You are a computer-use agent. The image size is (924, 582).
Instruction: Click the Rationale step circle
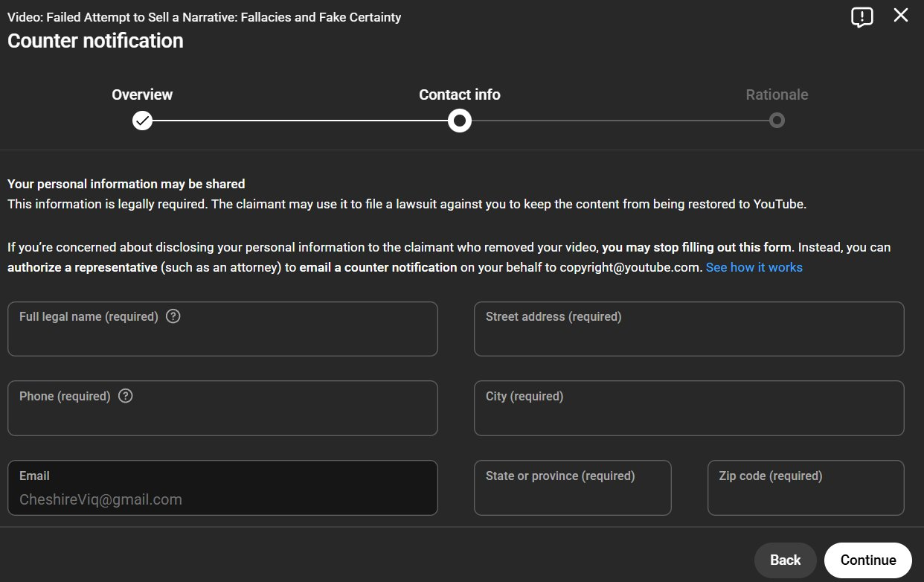(777, 121)
